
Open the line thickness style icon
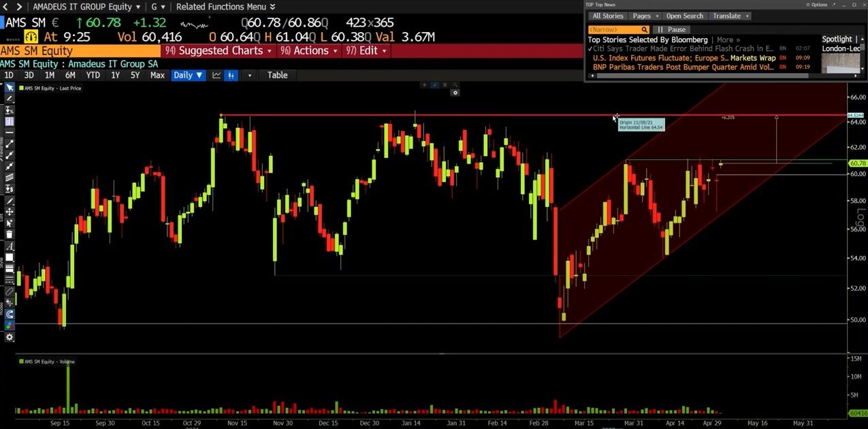(x=10, y=267)
